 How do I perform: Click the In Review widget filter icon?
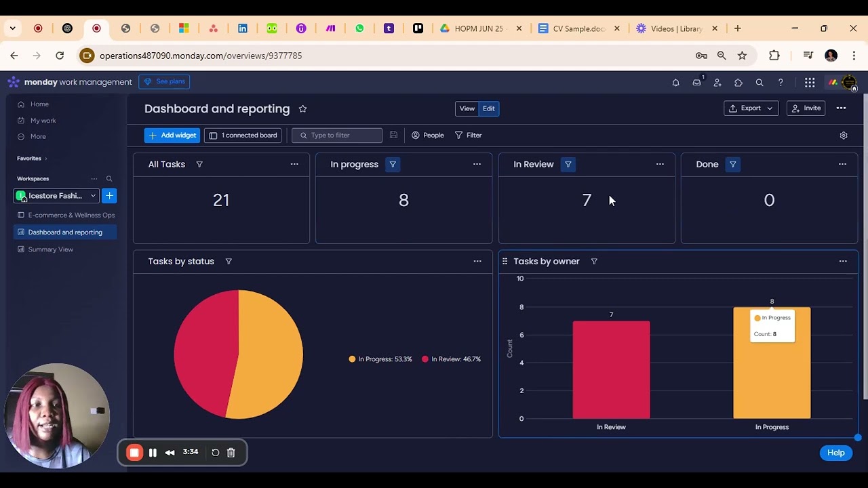568,164
